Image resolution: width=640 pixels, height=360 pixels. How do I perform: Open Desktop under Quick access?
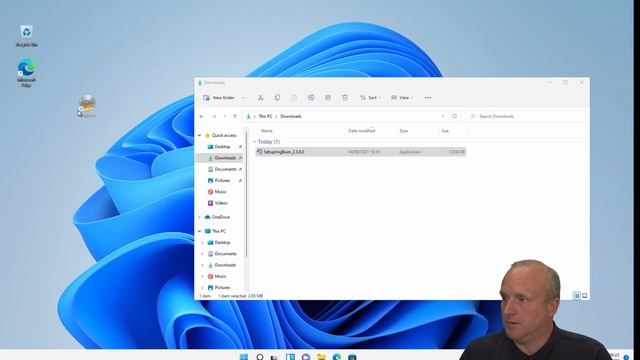(x=222, y=147)
